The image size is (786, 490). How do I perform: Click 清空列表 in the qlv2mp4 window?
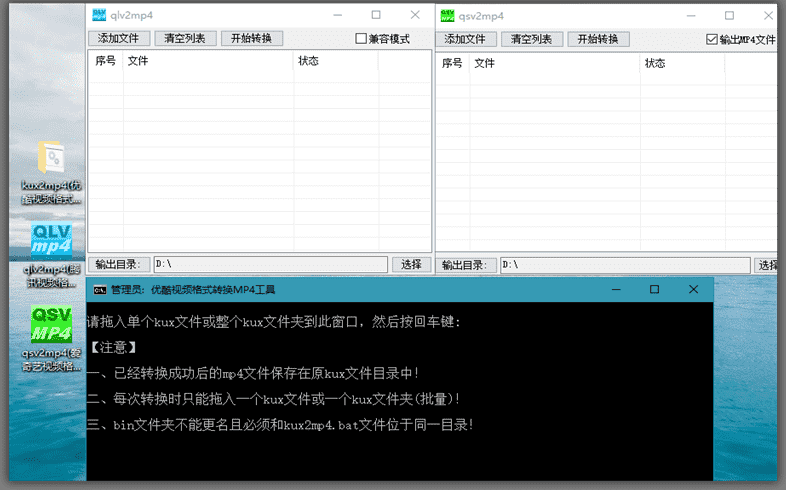tap(185, 38)
